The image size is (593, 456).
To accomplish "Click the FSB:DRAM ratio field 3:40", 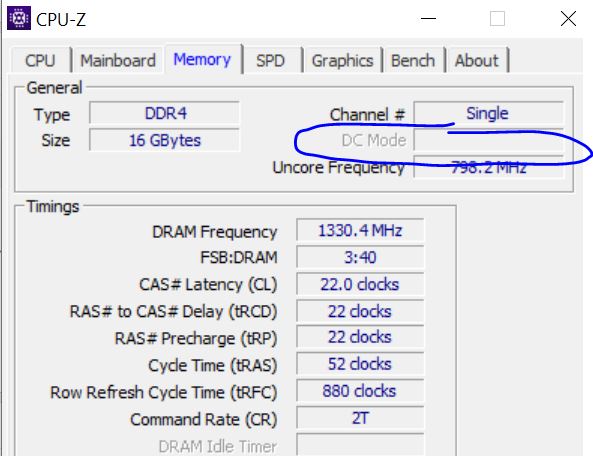I will (x=360, y=257).
